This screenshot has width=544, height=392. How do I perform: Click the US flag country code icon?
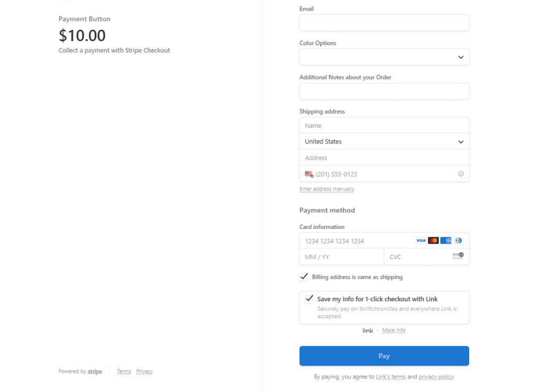[309, 174]
